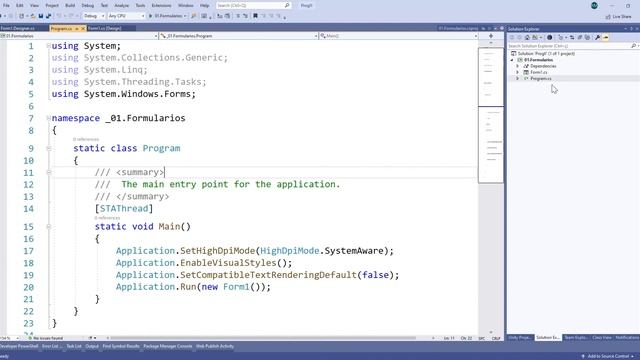The image size is (640, 360).
Task: Click the Save icon in the toolbar
Action: (41, 16)
